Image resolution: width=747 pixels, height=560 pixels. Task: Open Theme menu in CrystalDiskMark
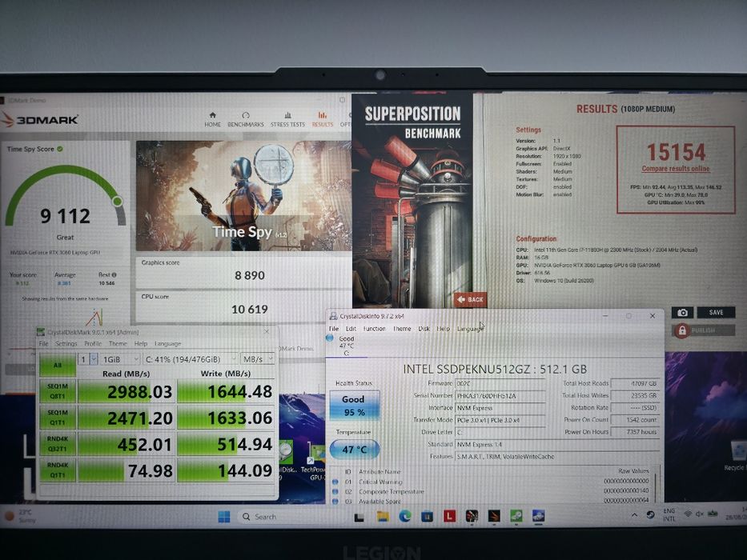click(x=118, y=343)
